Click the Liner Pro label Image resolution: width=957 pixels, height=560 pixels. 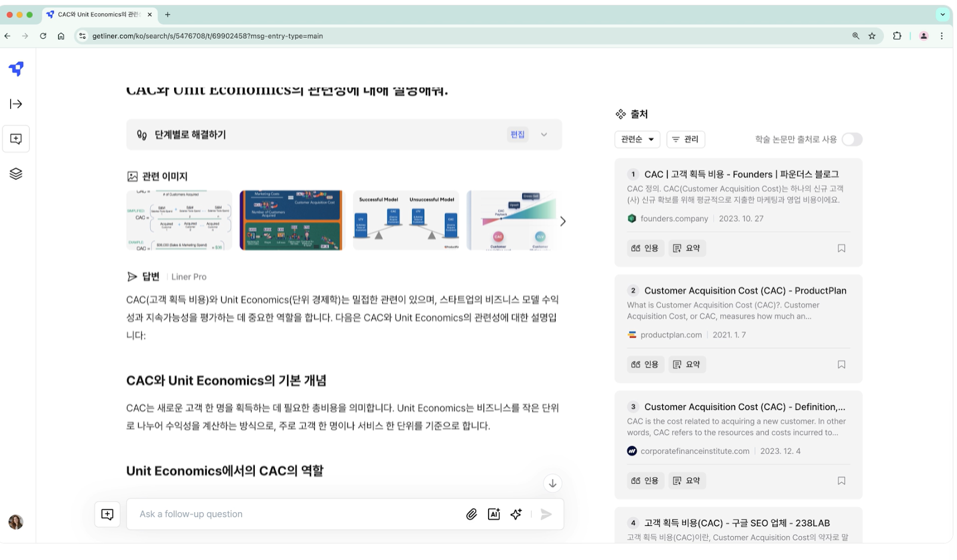pyautogui.click(x=189, y=277)
